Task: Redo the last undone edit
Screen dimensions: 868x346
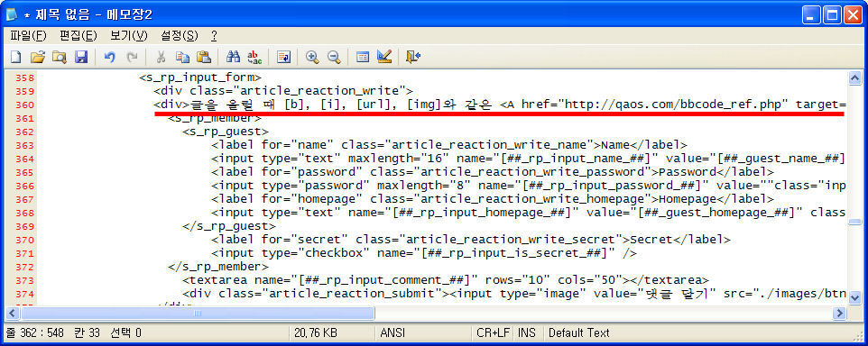Action: click(x=133, y=57)
